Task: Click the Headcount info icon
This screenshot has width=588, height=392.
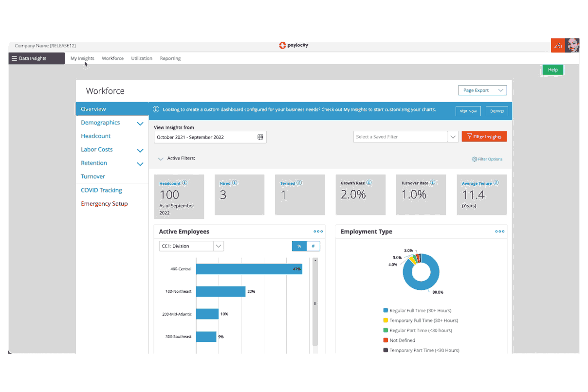Action: (184, 183)
